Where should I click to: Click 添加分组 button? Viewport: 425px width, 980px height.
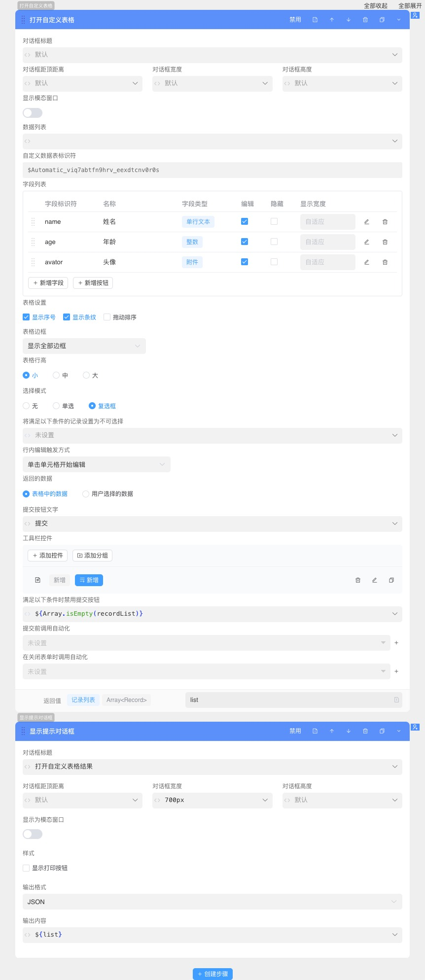(93, 556)
